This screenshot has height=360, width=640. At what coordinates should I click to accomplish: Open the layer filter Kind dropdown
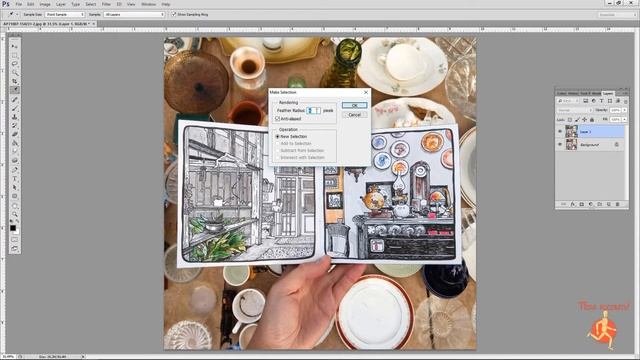pyautogui.click(x=568, y=101)
